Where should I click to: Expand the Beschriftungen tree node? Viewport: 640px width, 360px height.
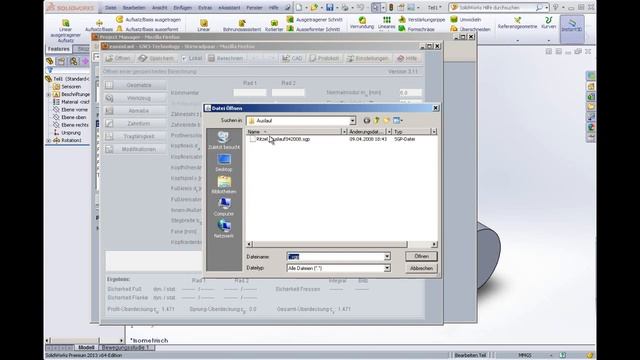[x=49, y=94]
